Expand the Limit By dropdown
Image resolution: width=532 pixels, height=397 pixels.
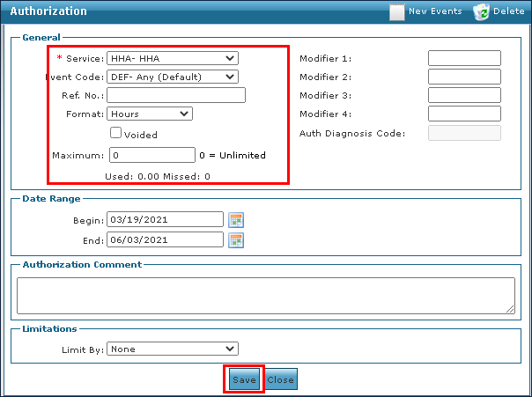pyautogui.click(x=172, y=349)
